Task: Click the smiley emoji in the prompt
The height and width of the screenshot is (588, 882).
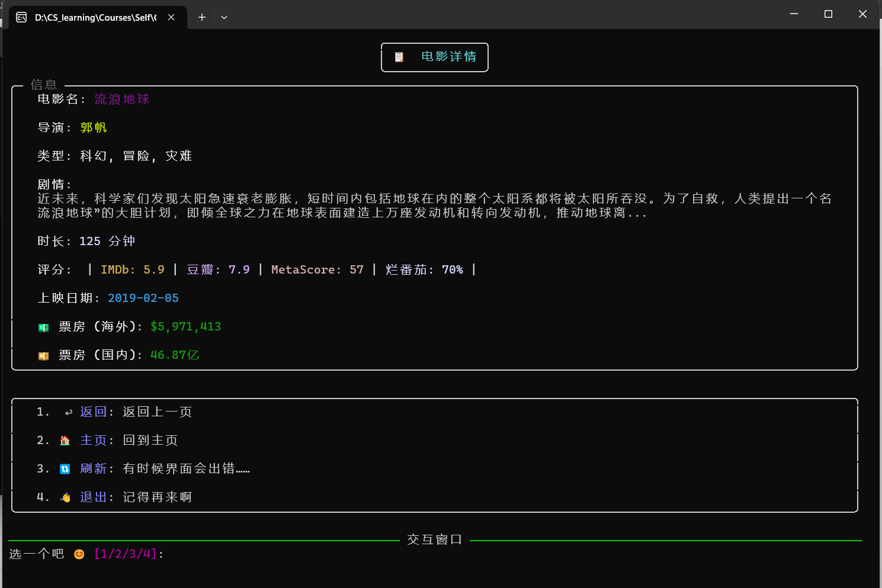Action: pos(79,554)
